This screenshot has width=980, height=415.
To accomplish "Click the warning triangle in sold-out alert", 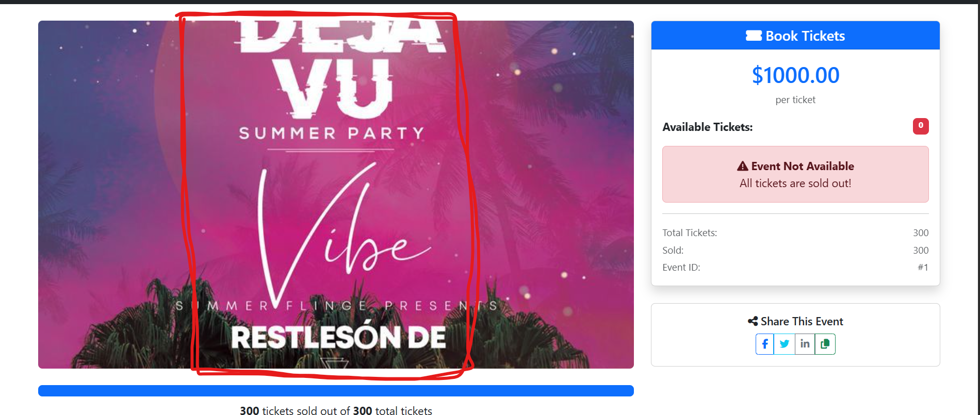I will coord(743,166).
